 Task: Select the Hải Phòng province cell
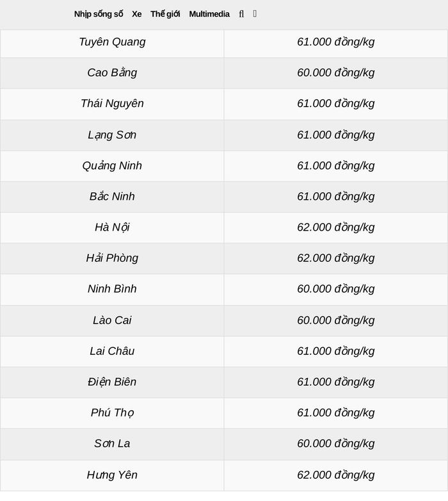point(112,258)
